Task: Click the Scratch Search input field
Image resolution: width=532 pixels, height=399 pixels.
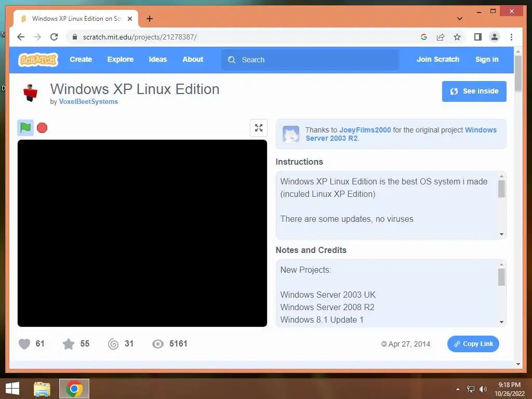Action: click(x=311, y=60)
